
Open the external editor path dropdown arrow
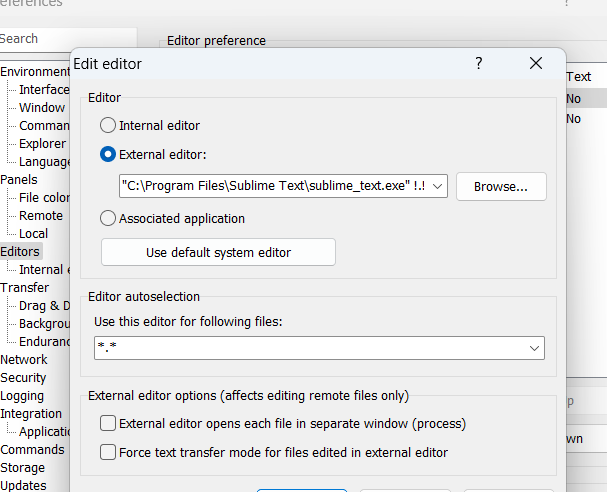point(436,186)
